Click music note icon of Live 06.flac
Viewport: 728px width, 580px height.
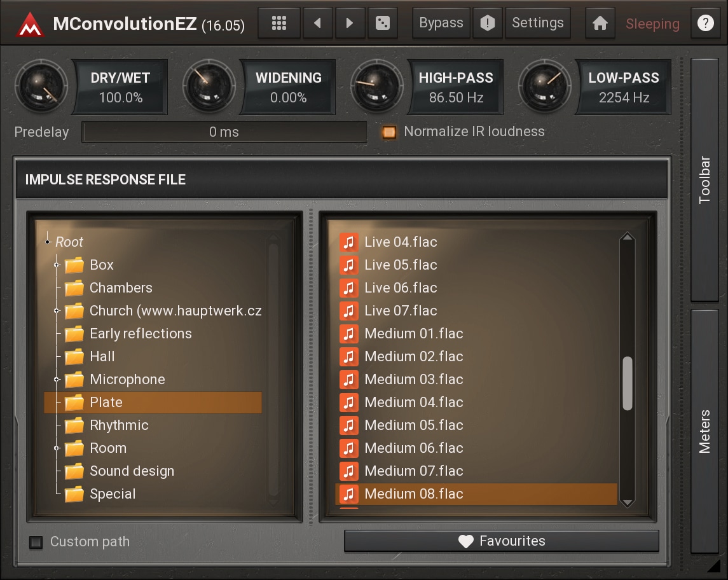[x=348, y=288]
